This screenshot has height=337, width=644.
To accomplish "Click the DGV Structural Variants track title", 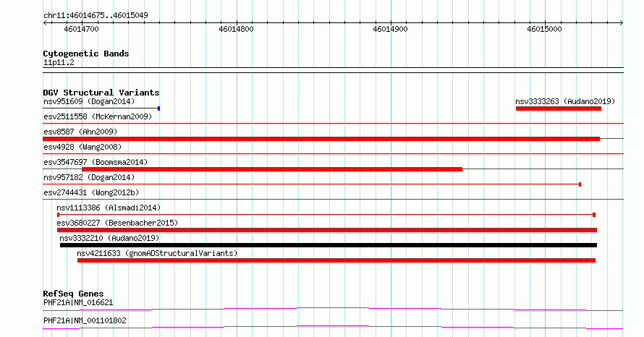I will click(x=101, y=93).
